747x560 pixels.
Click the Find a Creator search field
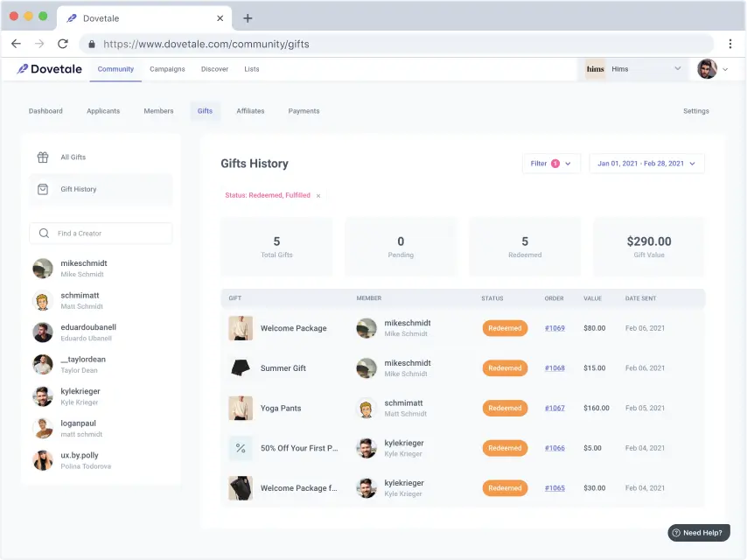click(109, 234)
